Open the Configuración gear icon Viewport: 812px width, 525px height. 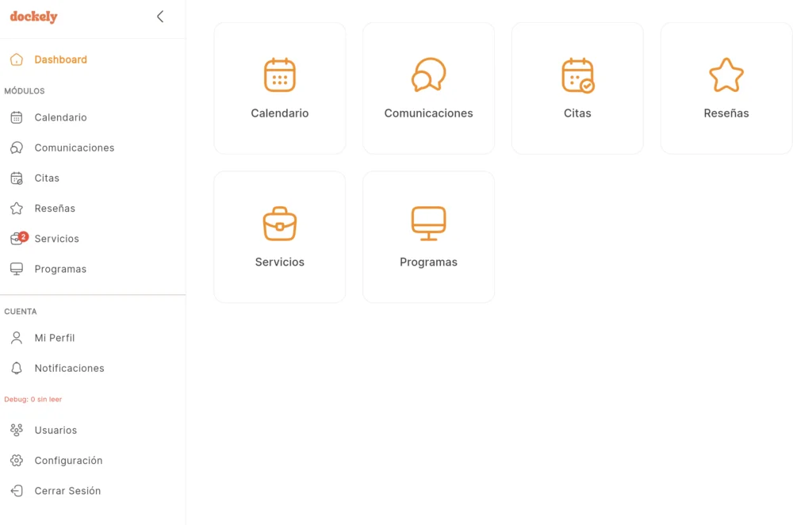[16, 460]
